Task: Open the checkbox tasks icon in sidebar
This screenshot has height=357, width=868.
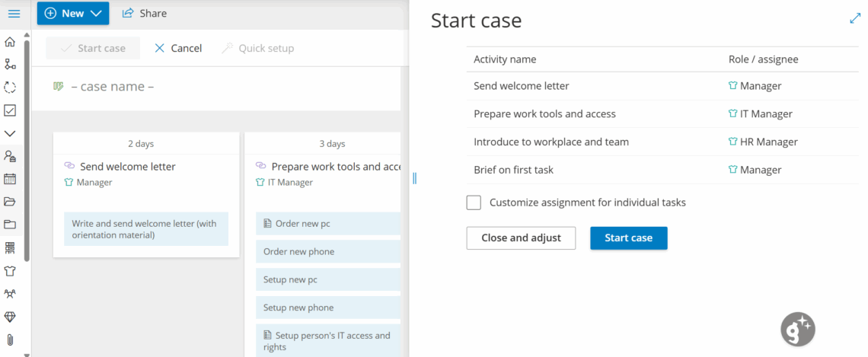Action: pyautogui.click(x=10, y=110)
